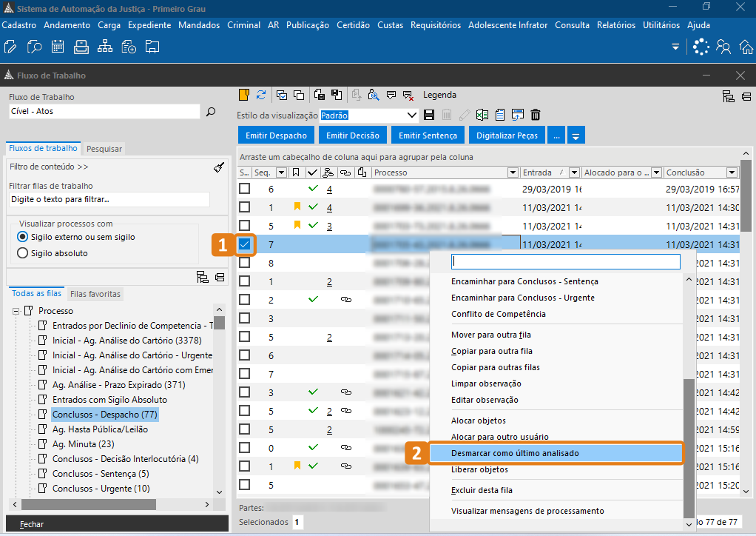756x536 pixels.
Task: Open the Entrada column filter dropdown
Action: point(574,172)
